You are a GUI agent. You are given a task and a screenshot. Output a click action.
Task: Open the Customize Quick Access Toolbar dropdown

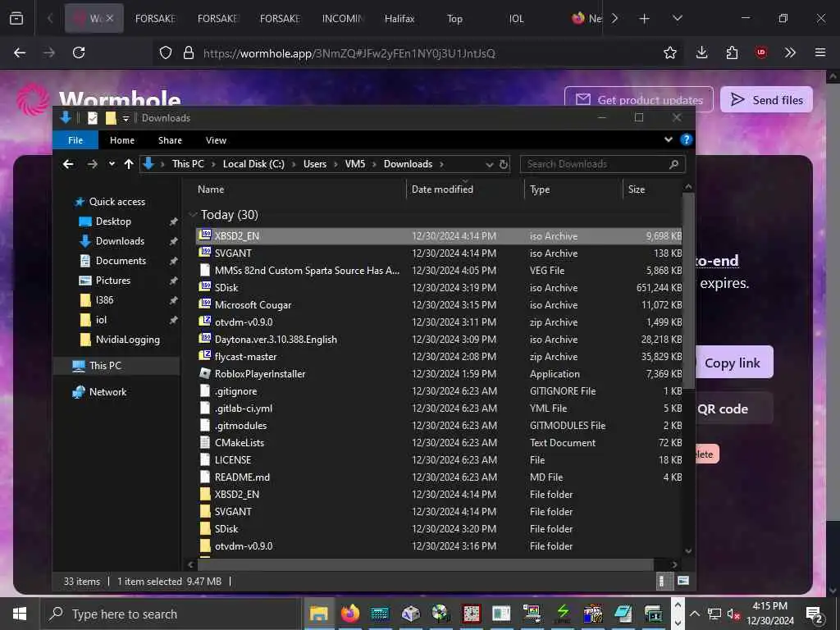pos(126,118)
